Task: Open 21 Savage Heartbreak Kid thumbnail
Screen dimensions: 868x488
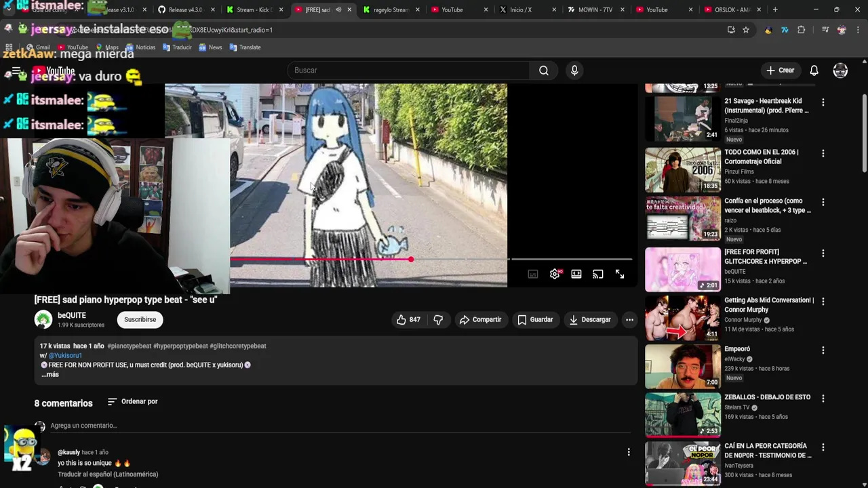Action: (x=683, y=119)
